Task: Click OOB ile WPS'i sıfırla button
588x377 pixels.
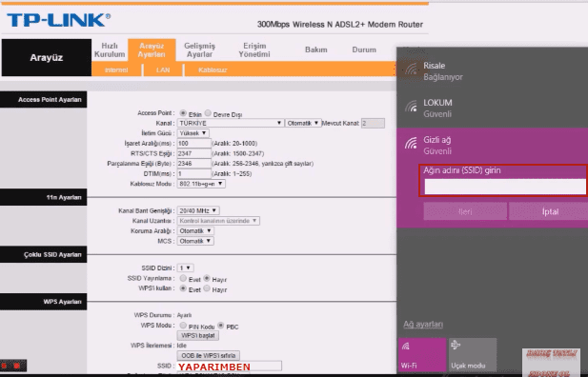Action: [x=208, y=355]
